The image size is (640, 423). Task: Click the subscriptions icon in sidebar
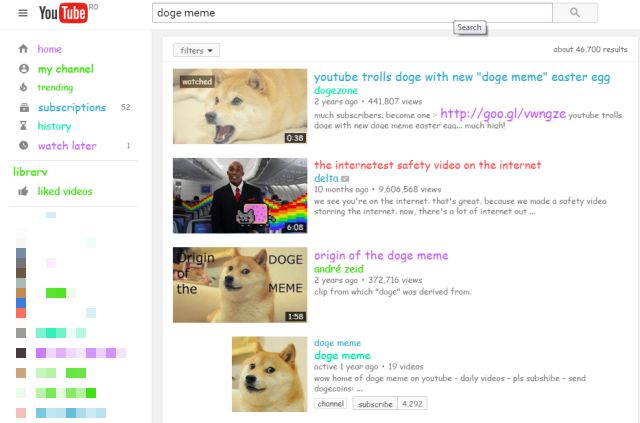pyautogui.click(x=23, y=107)
